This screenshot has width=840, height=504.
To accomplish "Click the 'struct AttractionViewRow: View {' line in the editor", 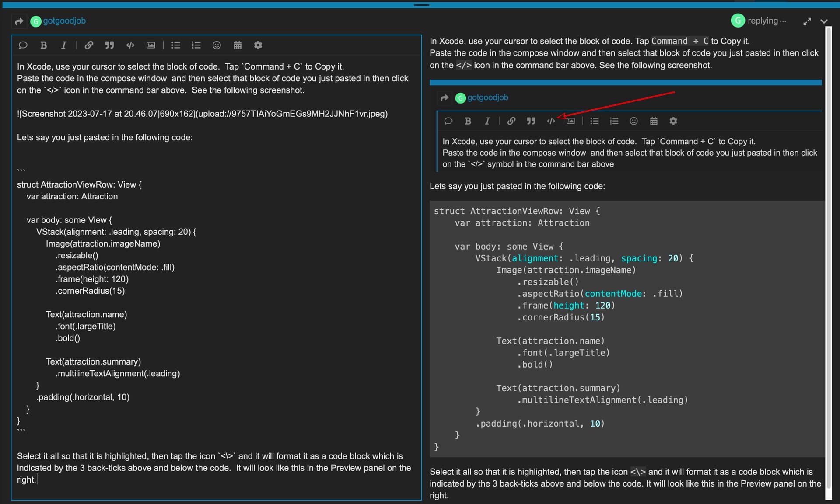I will tap(79, 184).
